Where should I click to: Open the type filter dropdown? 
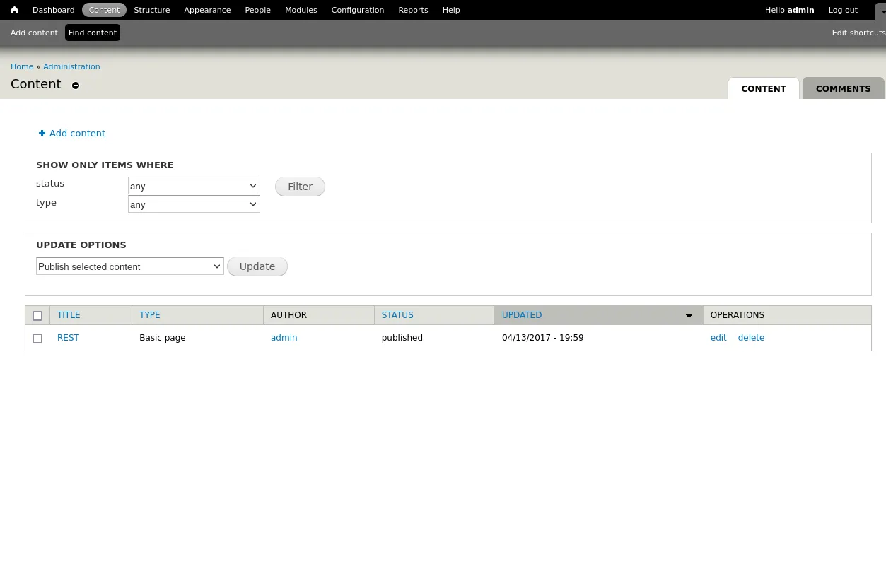[x=194, y=204]
